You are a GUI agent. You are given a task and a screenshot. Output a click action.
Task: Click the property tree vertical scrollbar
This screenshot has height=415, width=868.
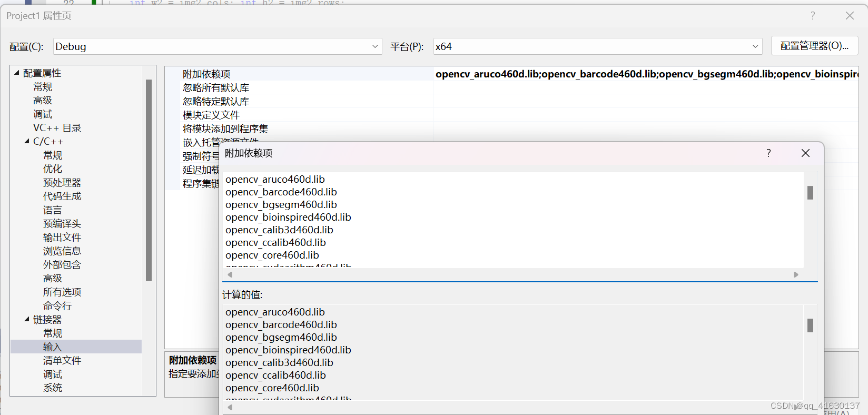tap(149, 180)
